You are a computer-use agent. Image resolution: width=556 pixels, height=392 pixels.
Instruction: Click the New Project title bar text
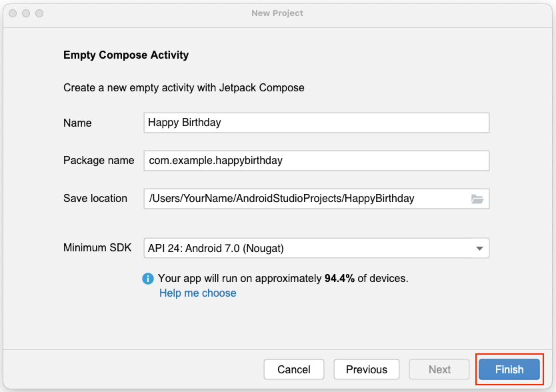pyautogui.click(x=277, y=13)
